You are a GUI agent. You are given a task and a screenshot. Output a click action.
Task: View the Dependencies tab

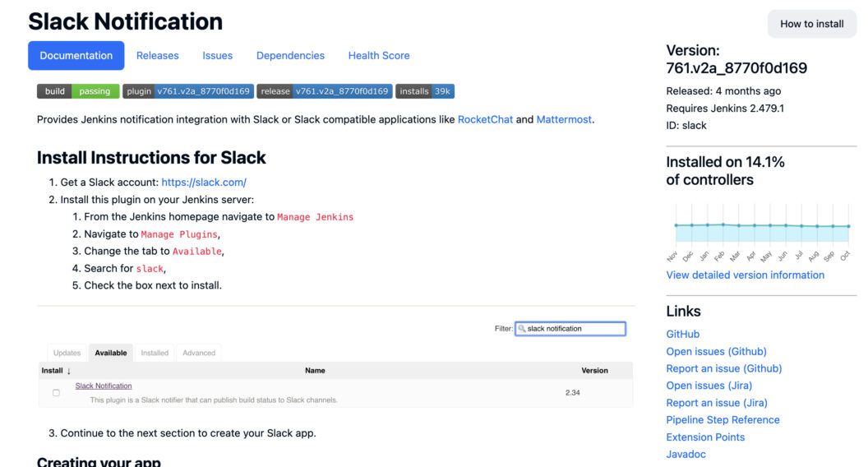290,55
